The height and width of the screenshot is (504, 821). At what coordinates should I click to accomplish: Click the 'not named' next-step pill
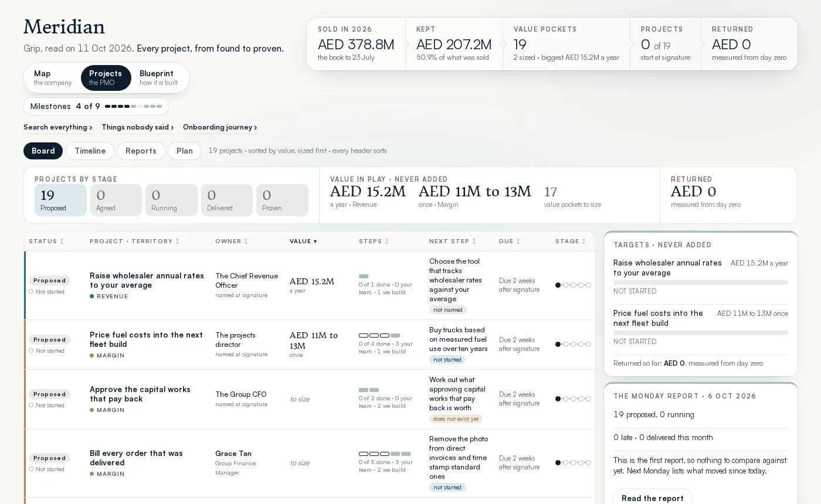(x=448, y=309)
